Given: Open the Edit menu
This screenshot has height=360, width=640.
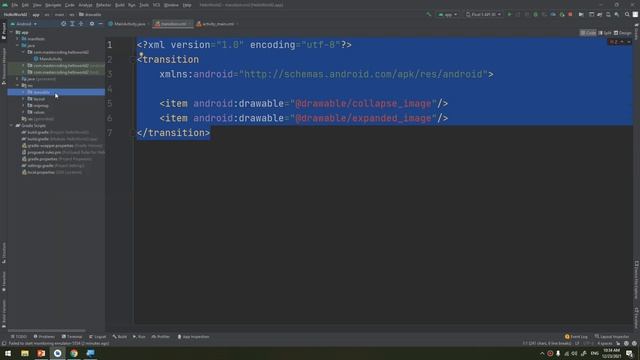Looking at the screenshot, I should coord(25,5).
